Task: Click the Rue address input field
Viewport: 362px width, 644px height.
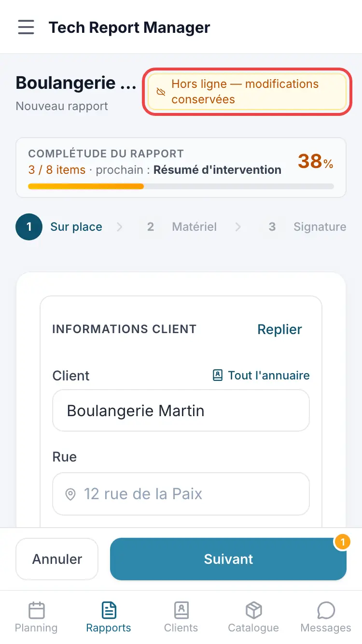Action: click(181, 494)
